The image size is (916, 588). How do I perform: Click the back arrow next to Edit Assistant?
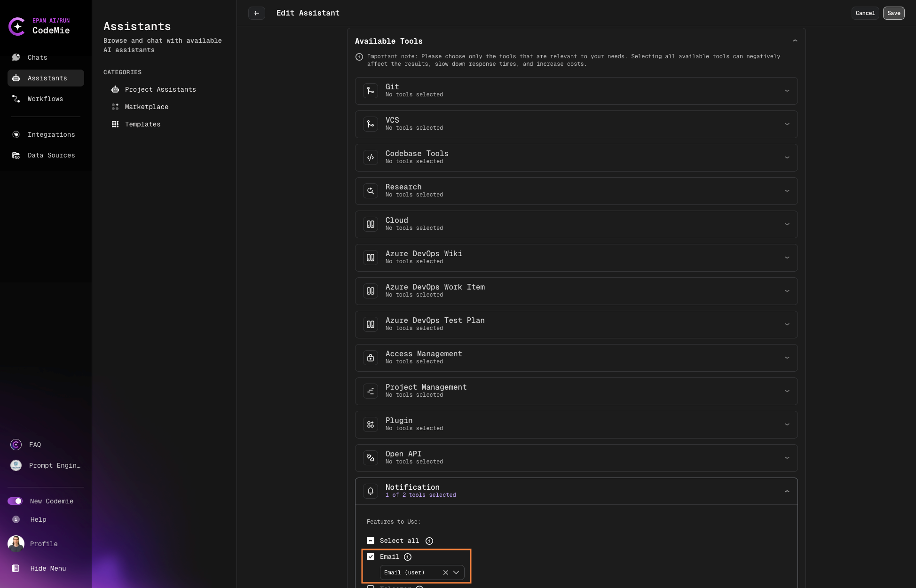[x=257, y=13]
